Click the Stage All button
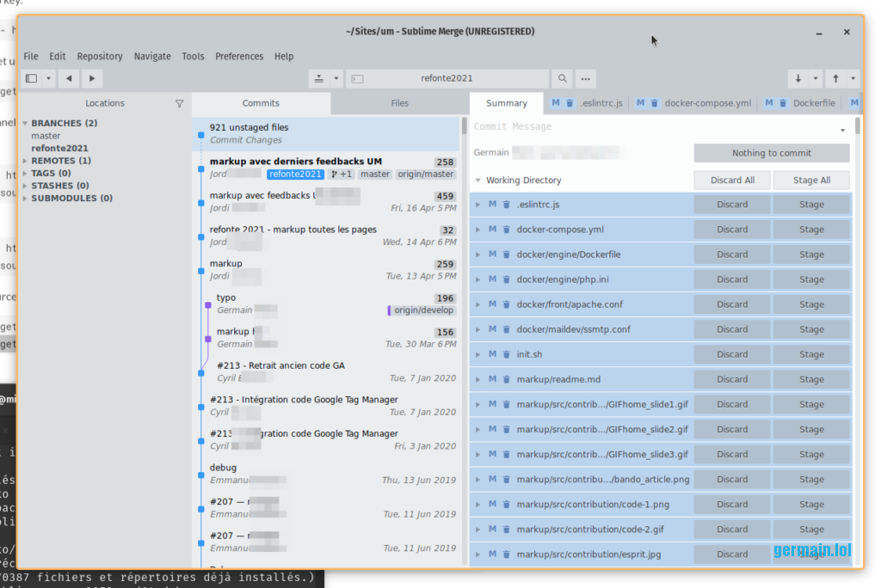Screen dimensions: 881x588 (x=810, y=181)
